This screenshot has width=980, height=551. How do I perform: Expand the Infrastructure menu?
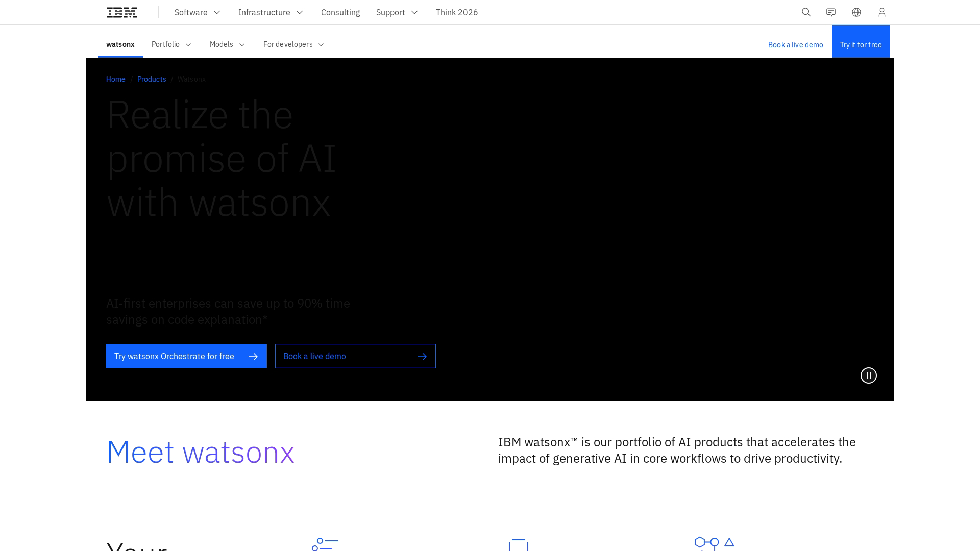pos(271,12)
